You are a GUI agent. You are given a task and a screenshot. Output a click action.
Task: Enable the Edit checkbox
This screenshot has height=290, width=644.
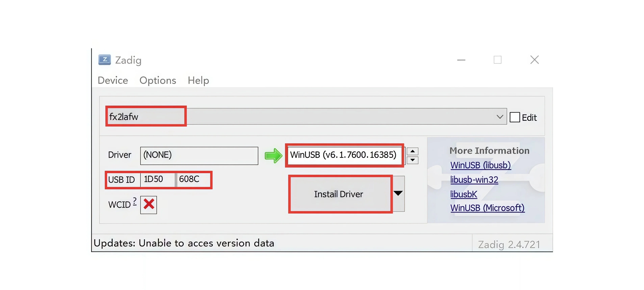tap(515, 117)
